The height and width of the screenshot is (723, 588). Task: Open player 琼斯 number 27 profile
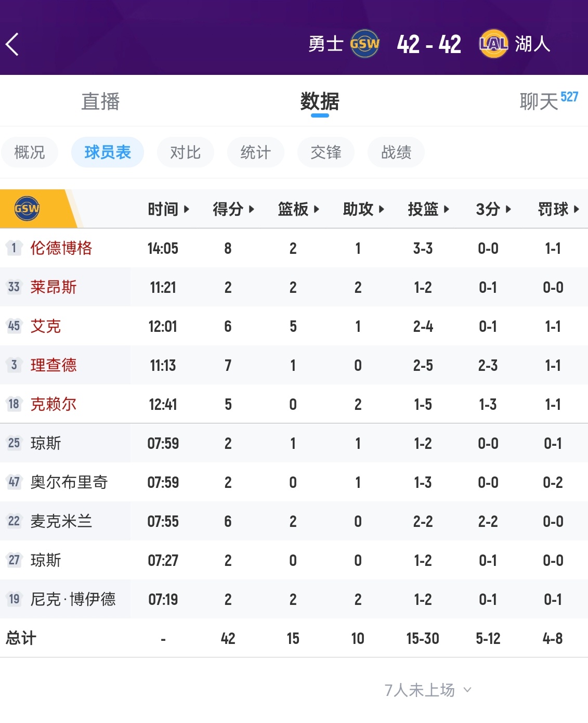coord(46,560)
